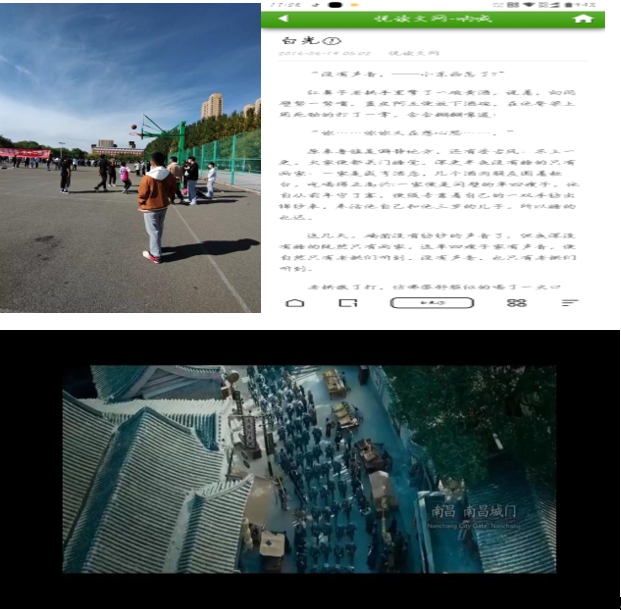Open the tabs icon in bottom bar
The image size is (621, 610).
pyautogui.click(x=347, y=302)
